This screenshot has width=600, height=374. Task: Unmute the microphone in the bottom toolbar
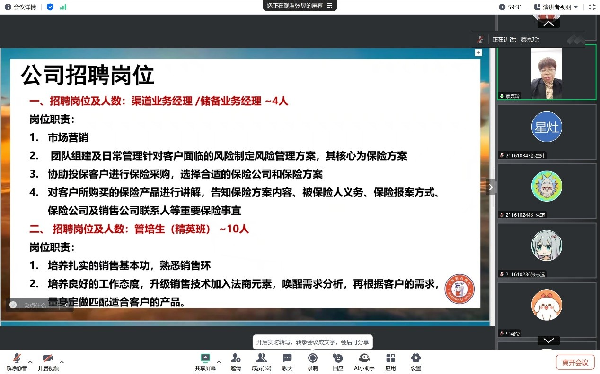16,361
